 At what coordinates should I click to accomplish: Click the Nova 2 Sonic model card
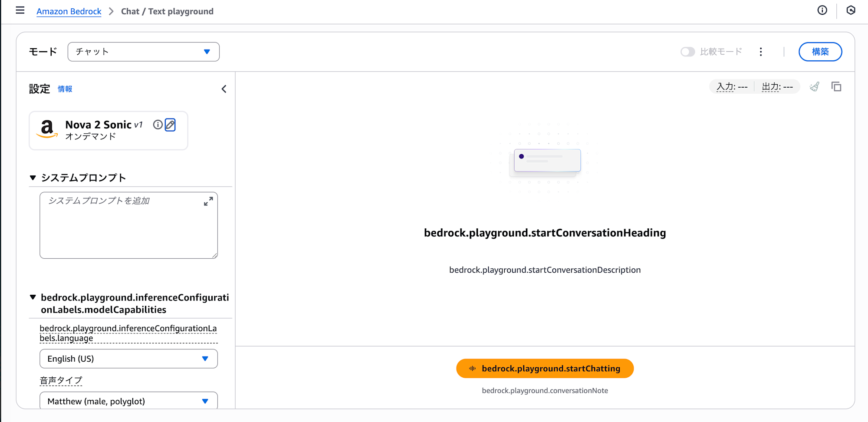pyautogui.click(x=108, y=131)
